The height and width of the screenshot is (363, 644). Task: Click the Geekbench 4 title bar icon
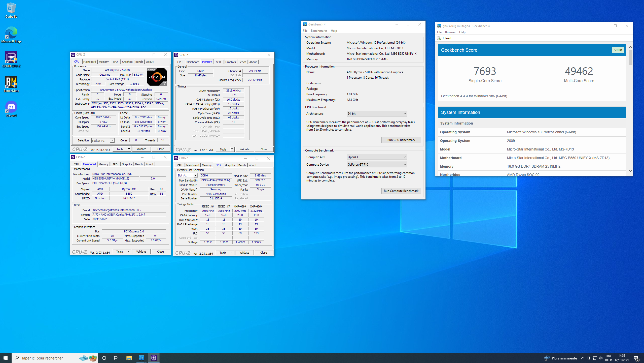305,24
